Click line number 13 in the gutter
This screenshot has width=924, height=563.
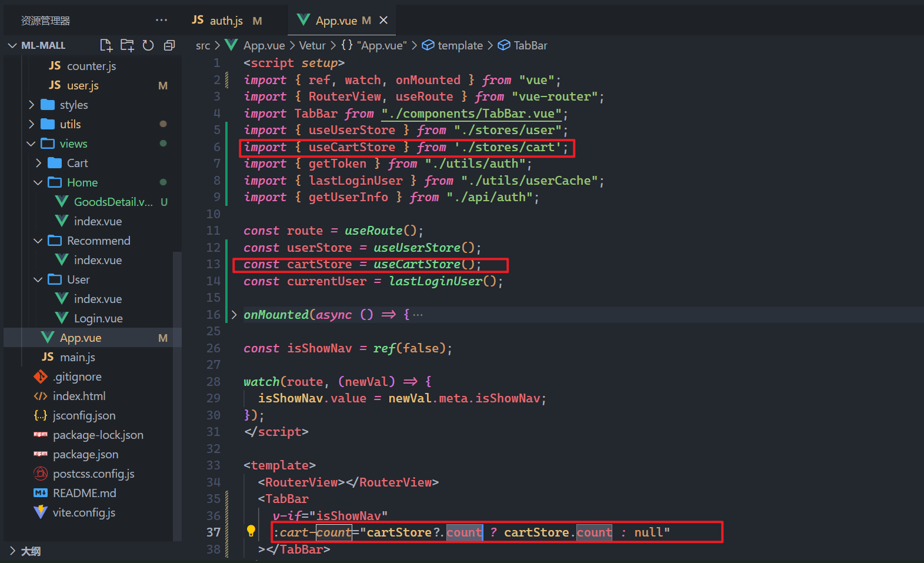(213, 264)
